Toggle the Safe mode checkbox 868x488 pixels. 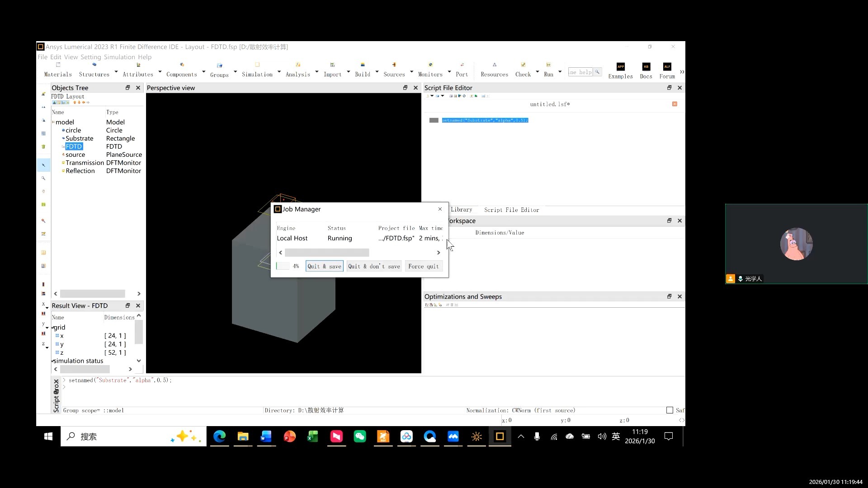click(x=670, y=410)
